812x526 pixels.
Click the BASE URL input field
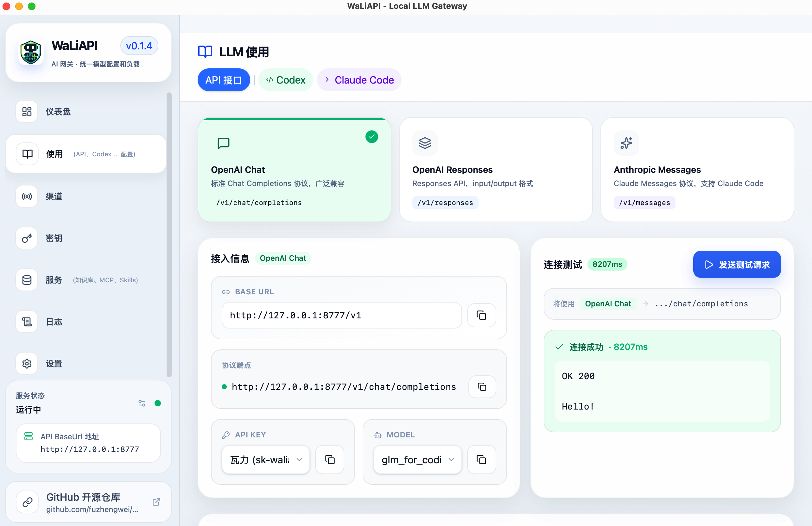341,315
